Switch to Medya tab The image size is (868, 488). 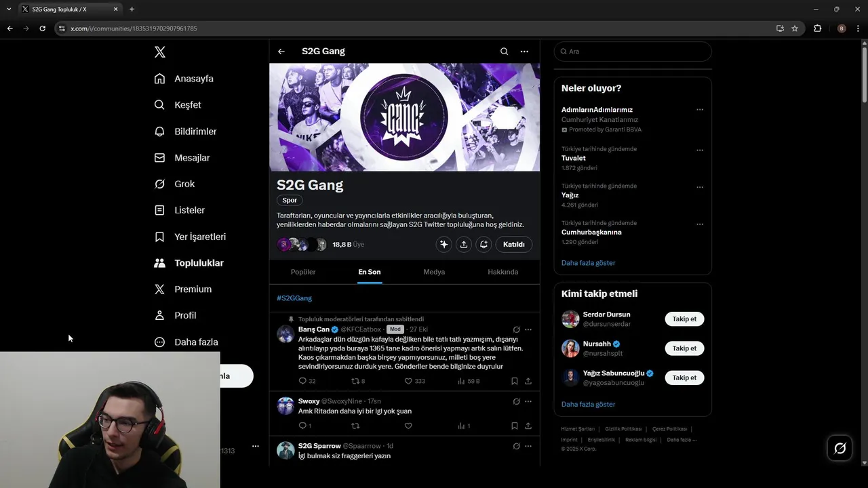(x=434, y=272)
